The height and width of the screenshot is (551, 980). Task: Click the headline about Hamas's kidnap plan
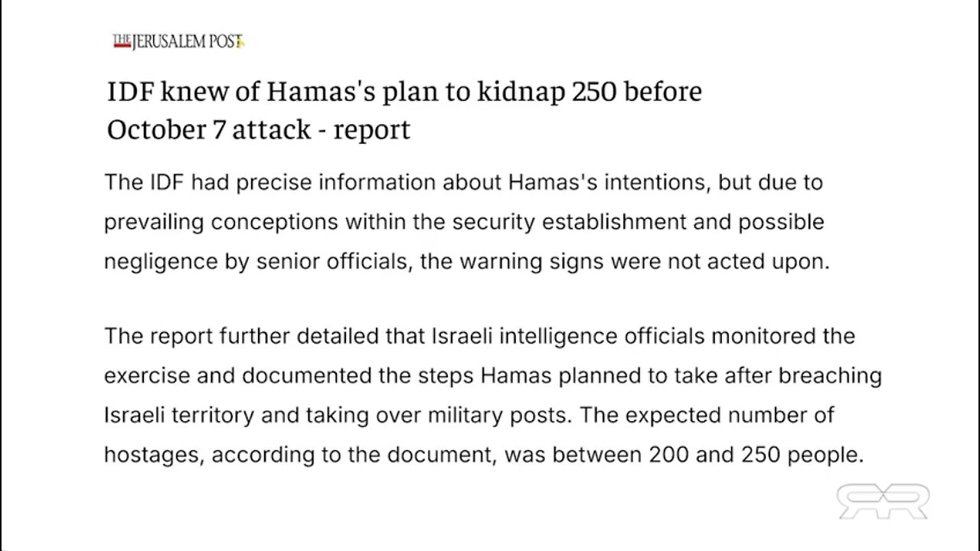coord(404,110)
